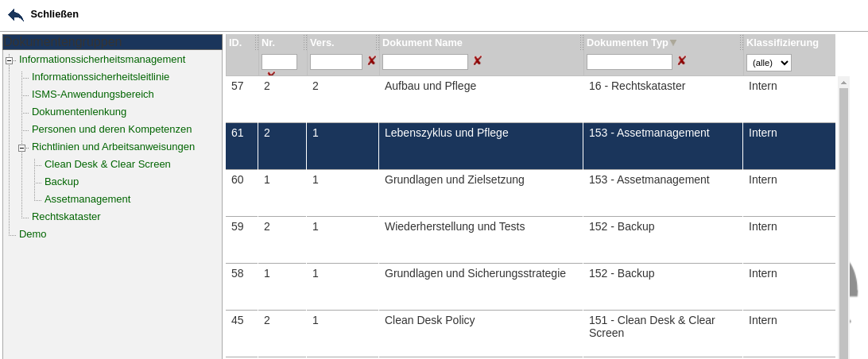This screenshot has width=868, height=359.
Task: Click into the Nr. filter input
Action: coord(279,62)
